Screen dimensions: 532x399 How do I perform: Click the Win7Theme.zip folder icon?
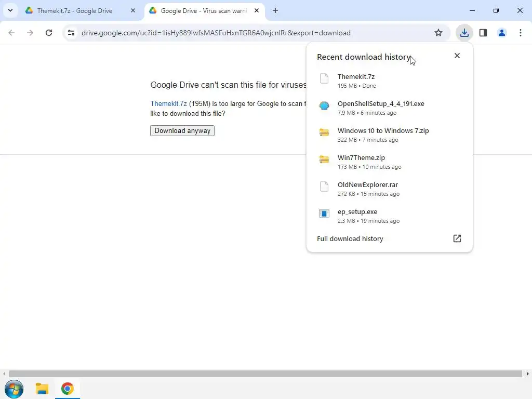click(x=324, y=159)
